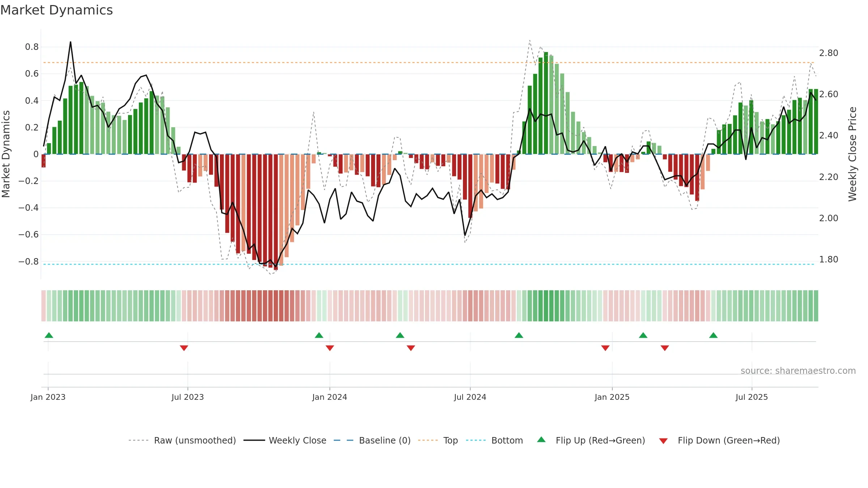Toggle the Weekly Close legend item
Viewport: 868px width, 488px height.
pos(285,440)
